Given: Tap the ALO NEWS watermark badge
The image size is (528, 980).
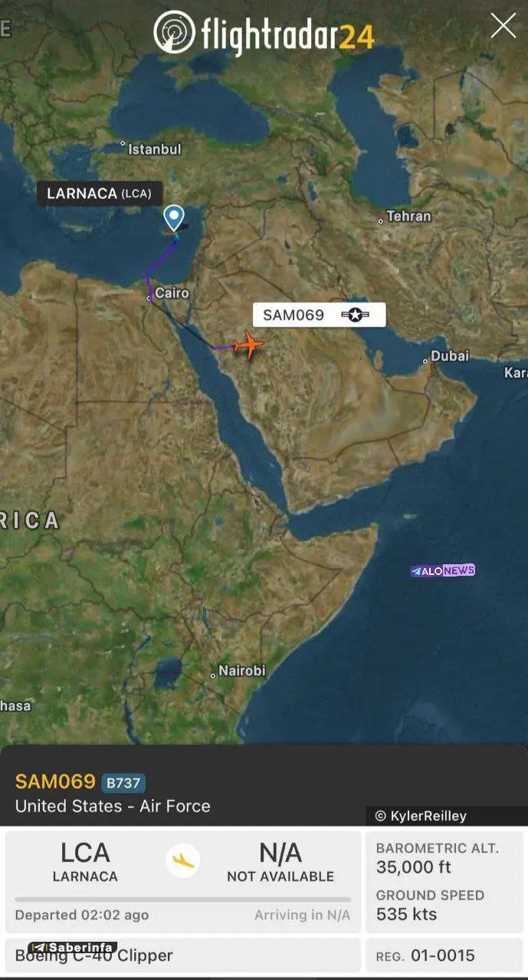Looking at the screenshot, I should [443, 570].
